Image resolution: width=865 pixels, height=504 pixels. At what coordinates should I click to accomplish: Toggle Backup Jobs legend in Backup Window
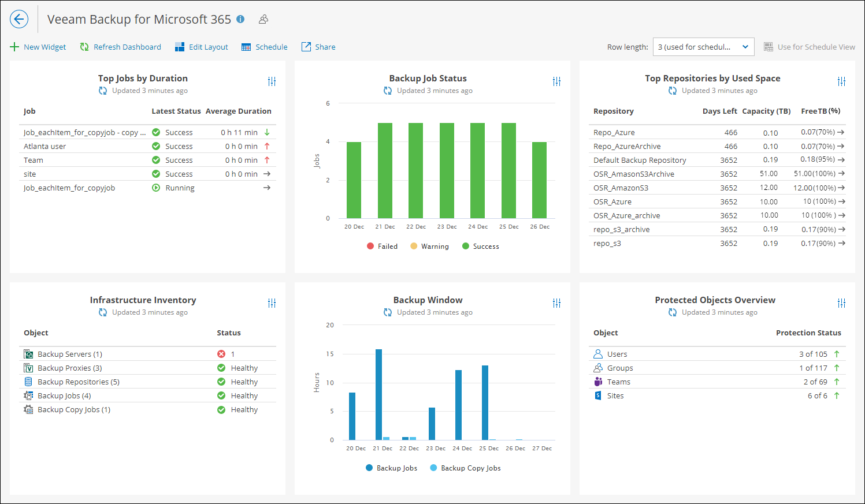391,468
